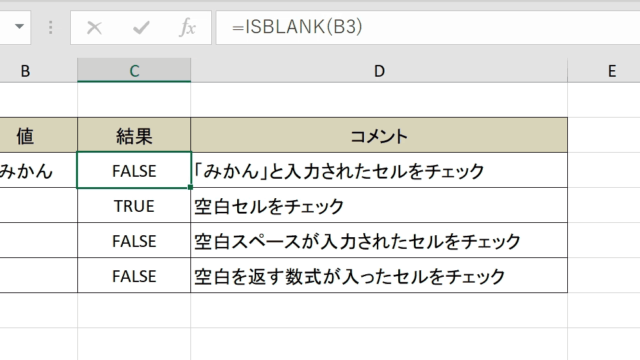Select the コメント header cell
This screenshot has width=640, height=360.
pos(379,135)
